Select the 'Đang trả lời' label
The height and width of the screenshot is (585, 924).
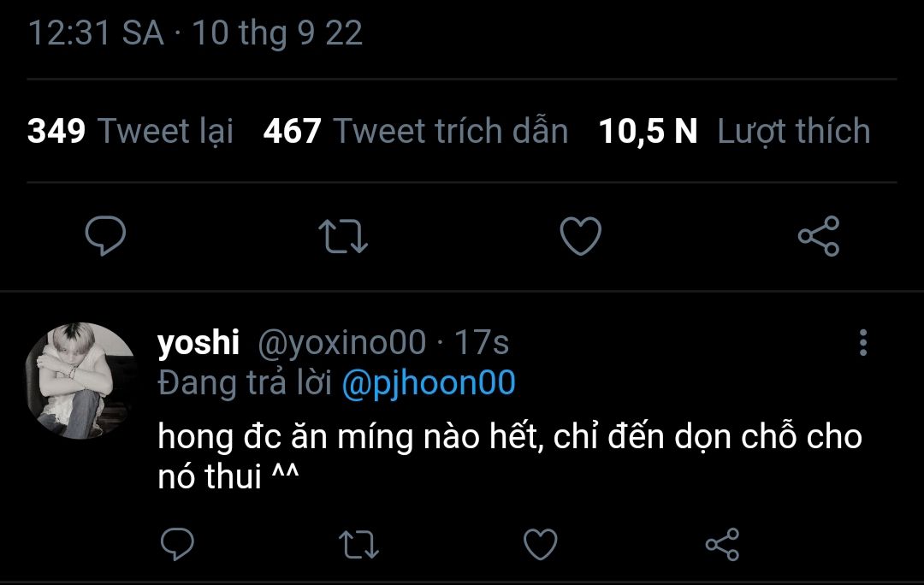(245, 383)
